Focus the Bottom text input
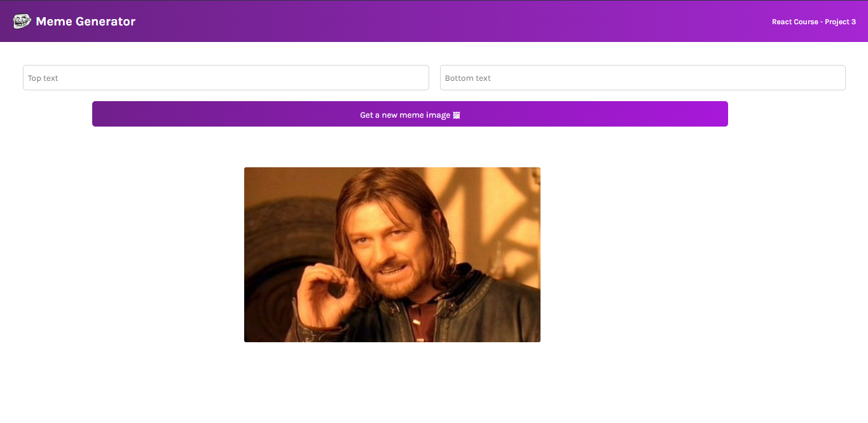Image resolution: width=868 pixels, height=423 pixels. (642, 77)
